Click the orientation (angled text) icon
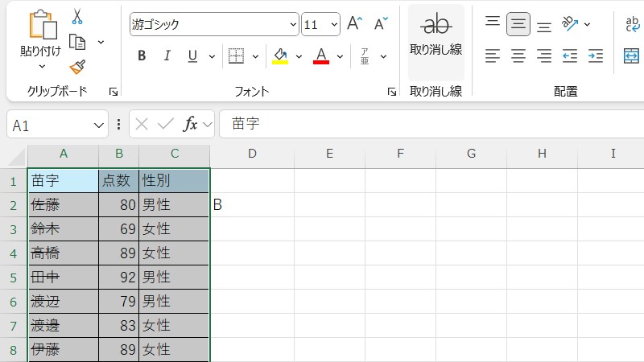 (571, 24)
